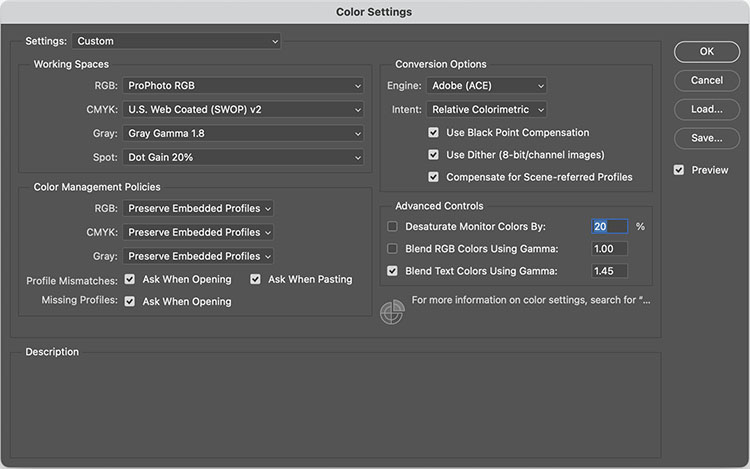Image resolution: width=750 pixels, height=469 pixels.
Task: Toggle Use Dither for 8-bit images
Action: tap(433, 155)
